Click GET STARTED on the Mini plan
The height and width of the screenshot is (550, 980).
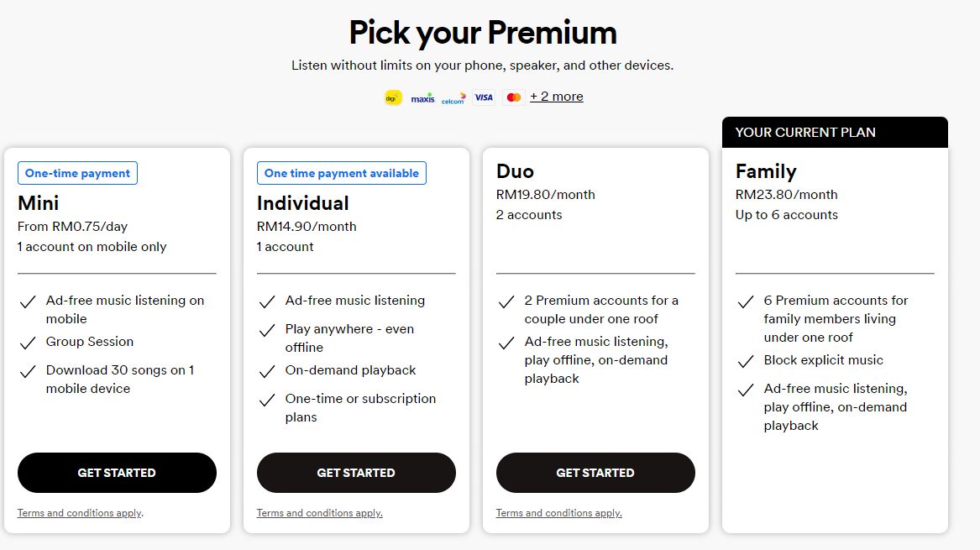tap(117, 472)
